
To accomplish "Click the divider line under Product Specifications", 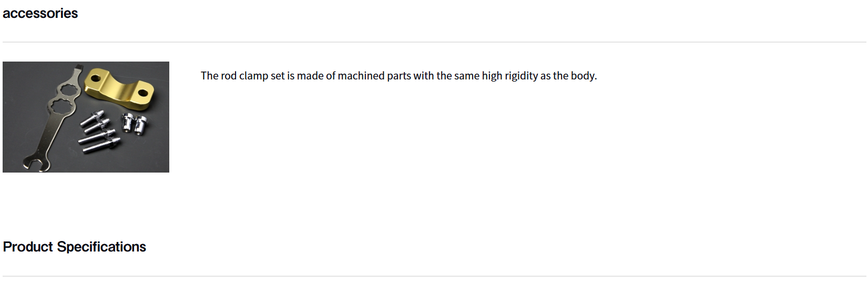I will point(434,276).
